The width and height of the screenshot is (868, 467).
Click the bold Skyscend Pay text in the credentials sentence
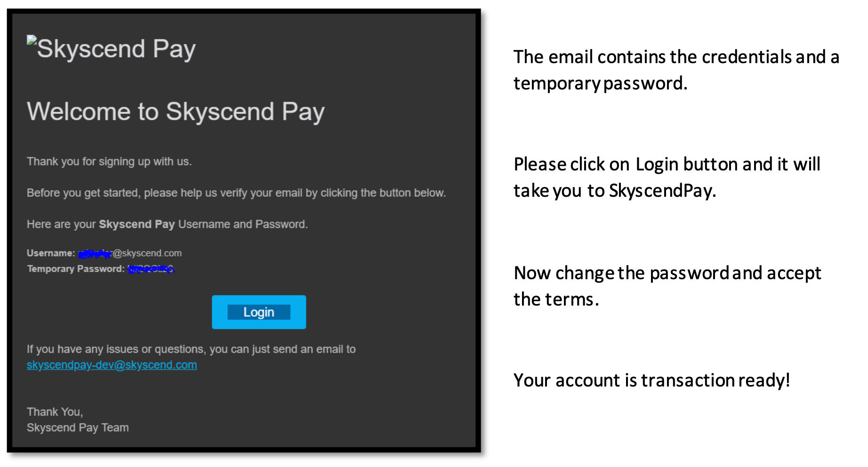pos(137,225)
